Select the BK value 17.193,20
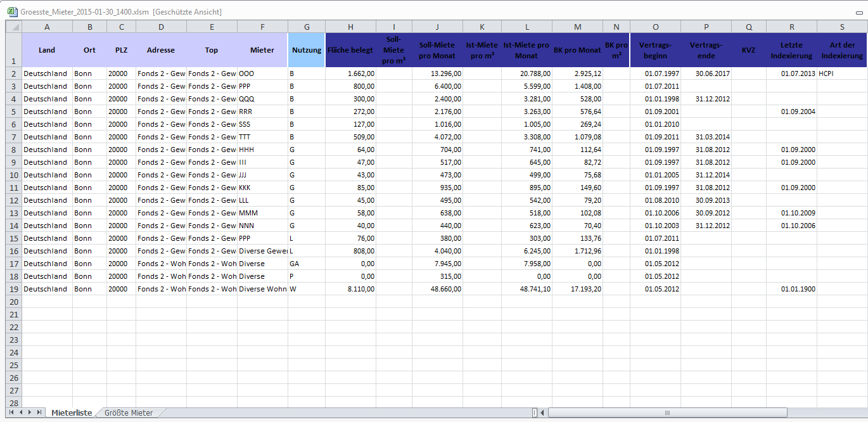This screenshot has height=422, width=868. tap(578, 289)
